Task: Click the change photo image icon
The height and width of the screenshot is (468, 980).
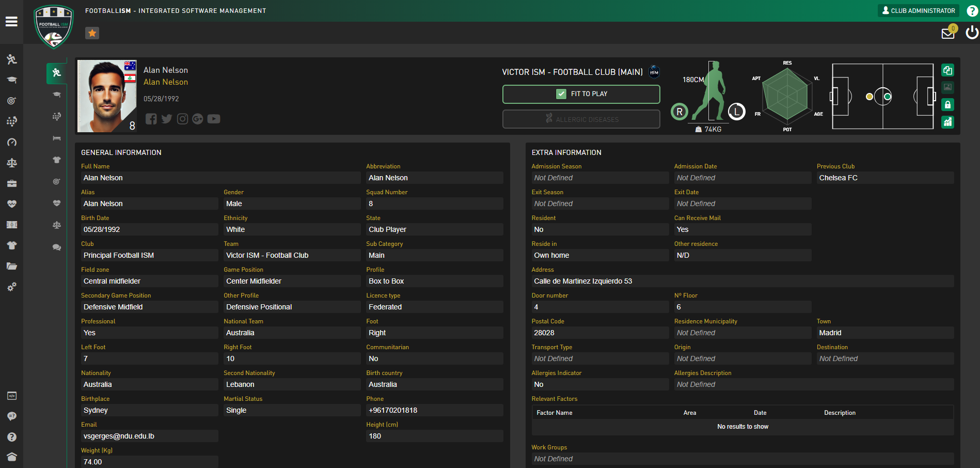Action: (x=947, y=87)
